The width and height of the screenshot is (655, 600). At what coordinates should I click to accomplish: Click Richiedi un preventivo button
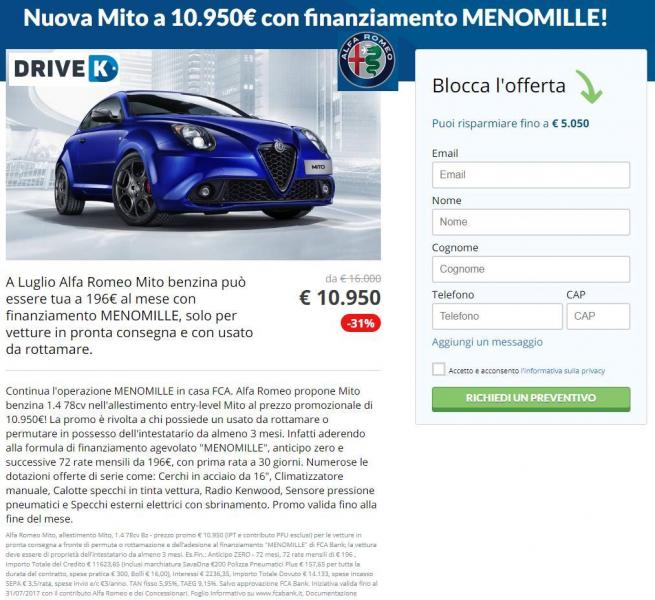[x=531, y=399]
